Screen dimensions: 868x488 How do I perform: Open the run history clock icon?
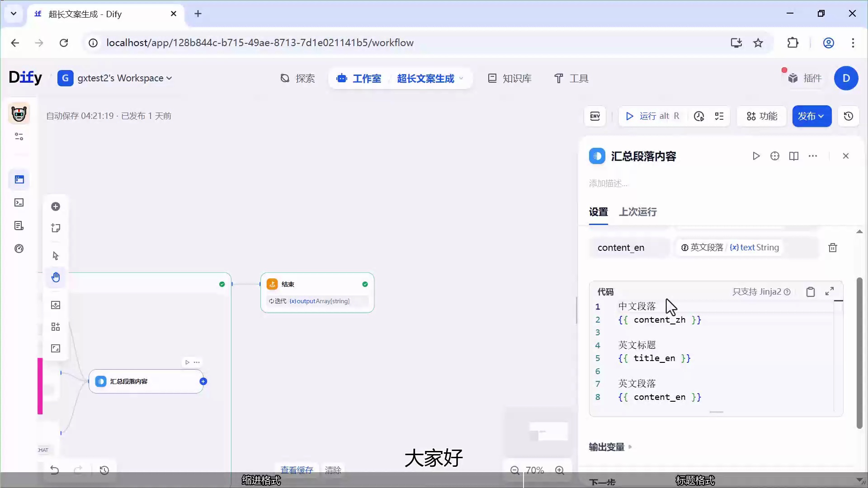699,116
